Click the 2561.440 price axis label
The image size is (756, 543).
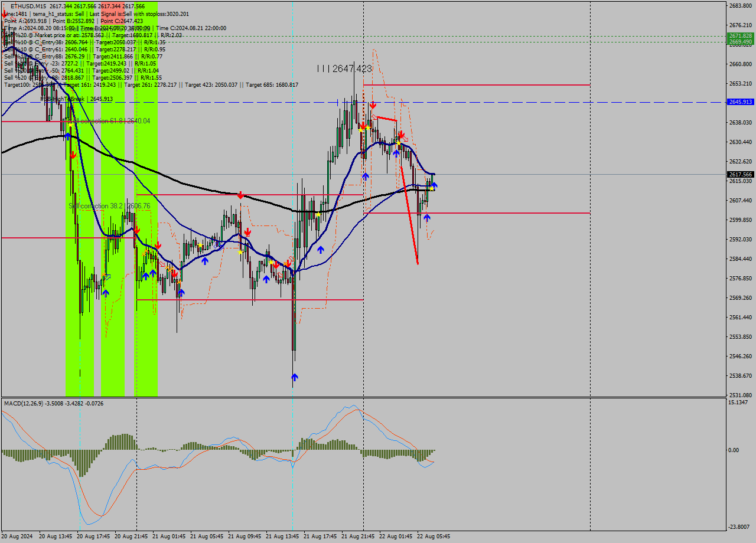741,317
